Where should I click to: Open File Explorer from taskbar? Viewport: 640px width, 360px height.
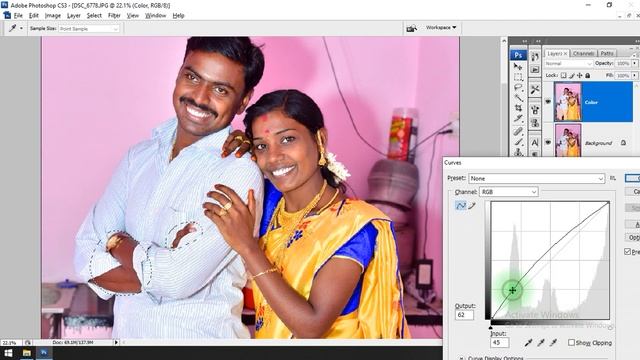click(27, 353)
